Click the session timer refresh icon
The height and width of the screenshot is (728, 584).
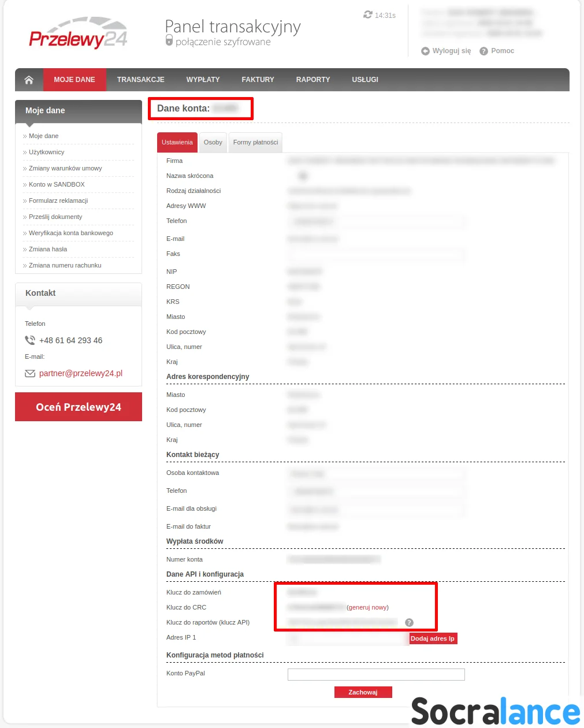[x=367, y=14]
